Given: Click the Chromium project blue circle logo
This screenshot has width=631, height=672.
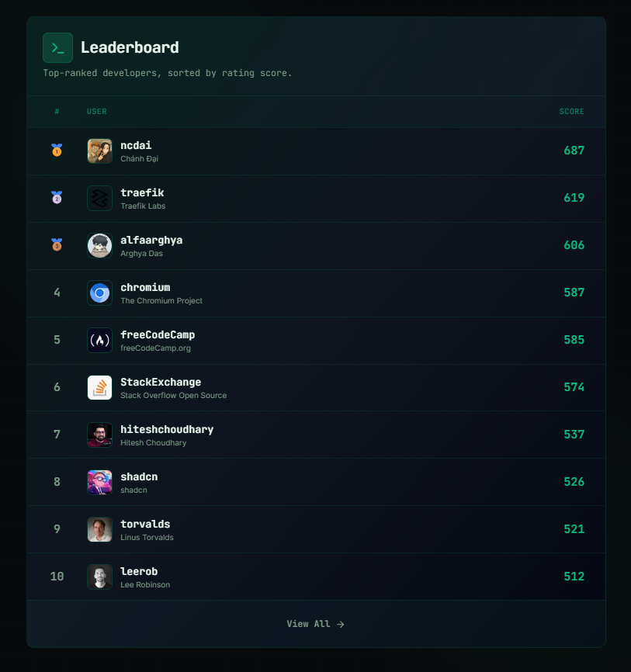Looking at the screenshot, I should [x=99, y=293].
